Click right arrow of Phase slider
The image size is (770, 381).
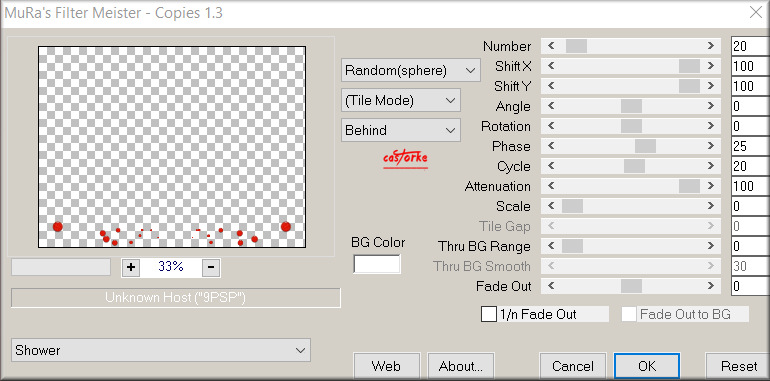(x=711, y=146)
